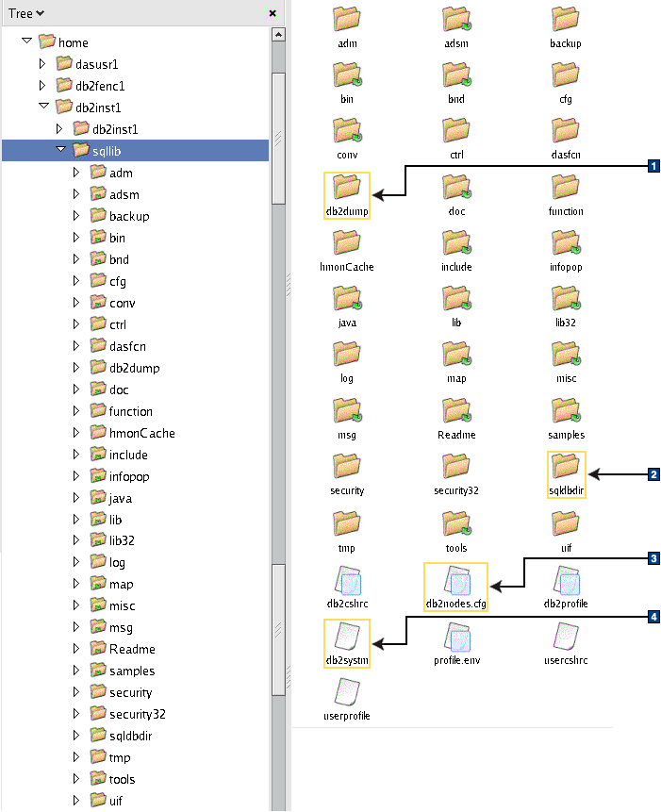Screen dimensions: 661x812
Task: Open the security folder icon in file view
Action: (x=347, y=466)
